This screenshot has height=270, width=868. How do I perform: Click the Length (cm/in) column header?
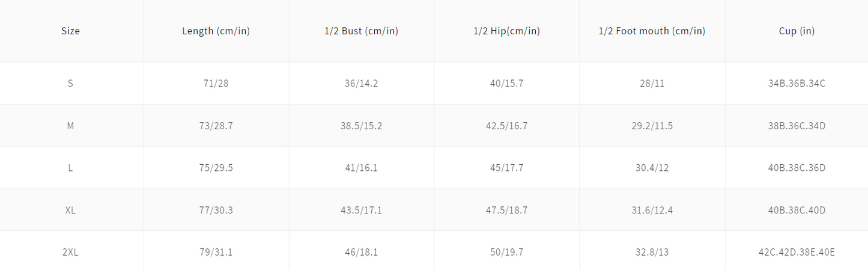click(216, 31)
